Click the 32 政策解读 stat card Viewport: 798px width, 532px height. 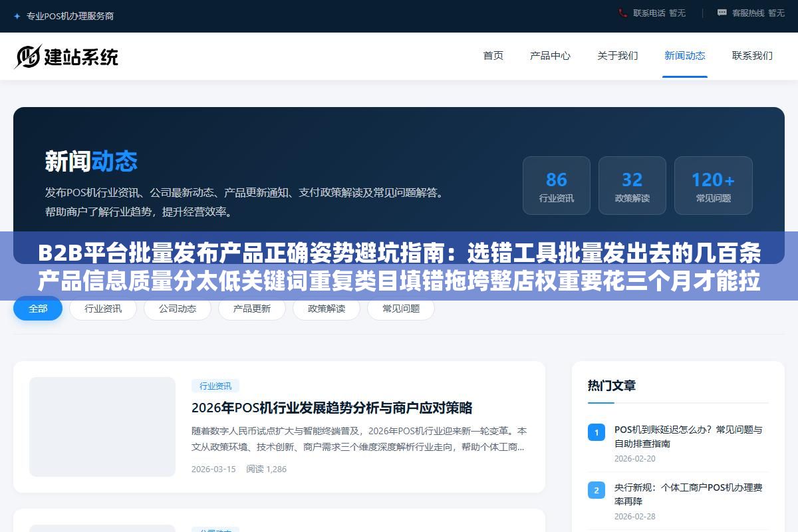pos(632,186)
